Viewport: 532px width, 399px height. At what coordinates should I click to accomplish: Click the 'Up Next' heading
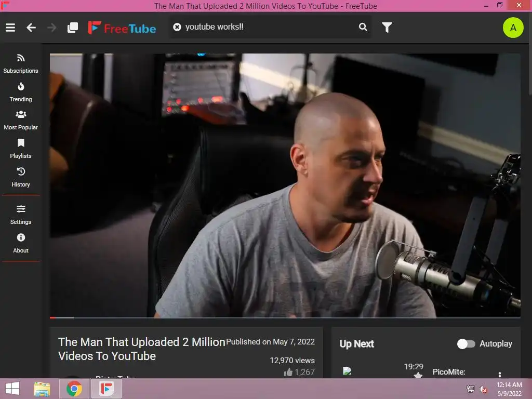point(356,344)
